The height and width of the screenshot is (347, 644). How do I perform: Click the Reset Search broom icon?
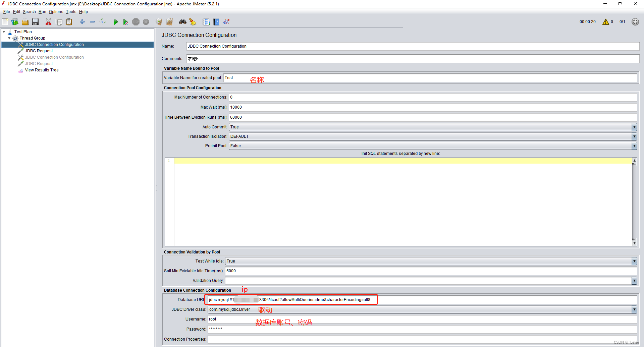[193, 22]
